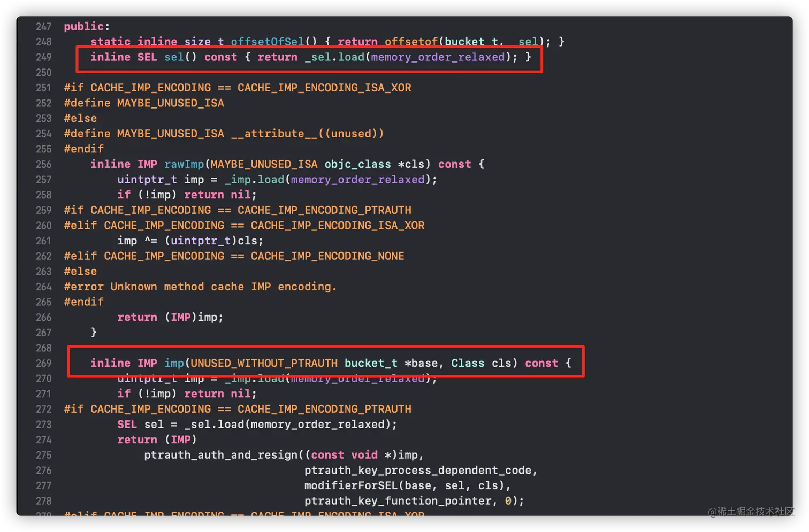Click the "Class" type on line 269
809x532 pixels.
click(x=468, y=363)
